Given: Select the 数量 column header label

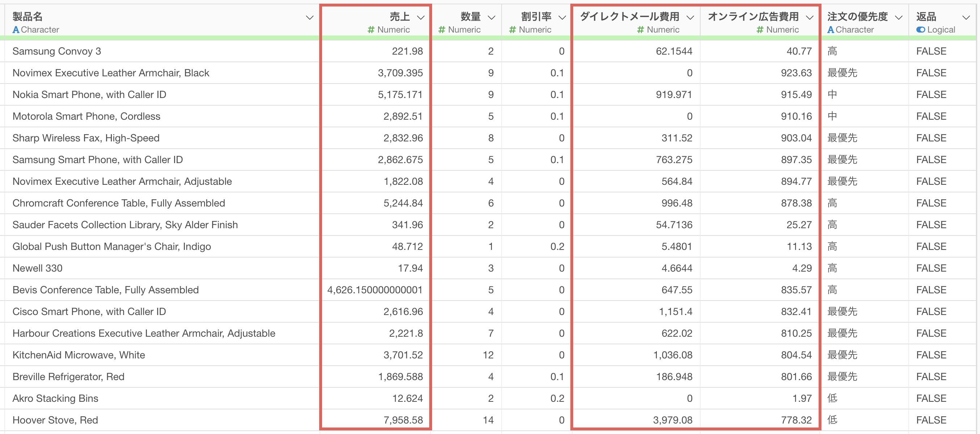Looking at the screenshot, I should pos(470,17).
